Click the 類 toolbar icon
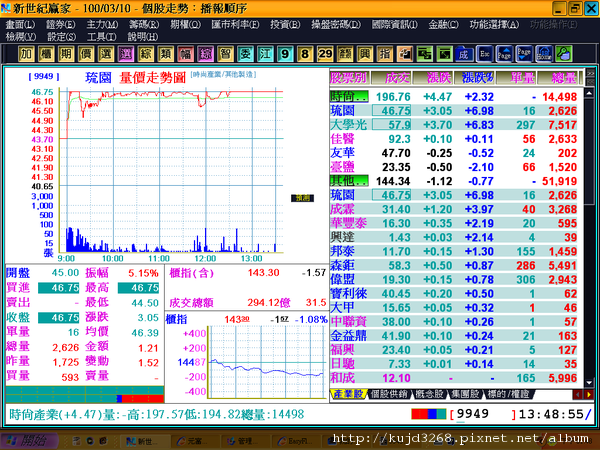The width and height of the screenshot is (600, 450). 165,54
